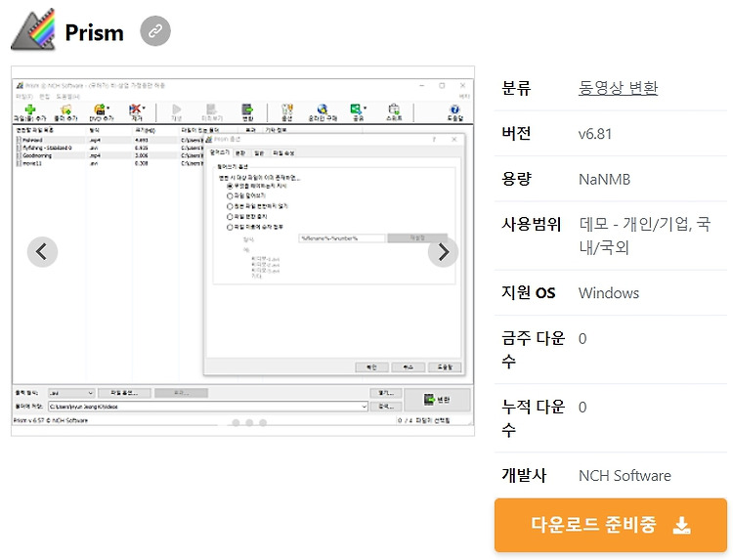This screenshot has width=733, height=560.
Task: Click the blue Help question mark icon
Action: click(454, 109)
